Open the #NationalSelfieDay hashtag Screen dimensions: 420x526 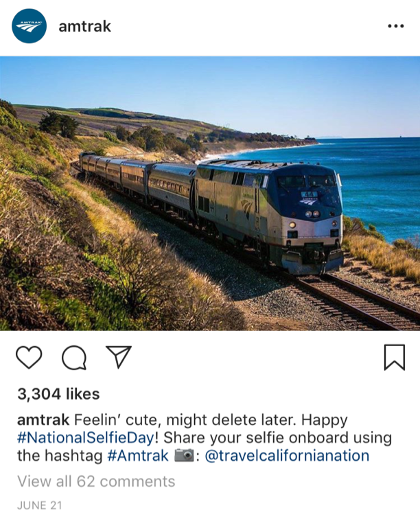(x=86, y=438)
